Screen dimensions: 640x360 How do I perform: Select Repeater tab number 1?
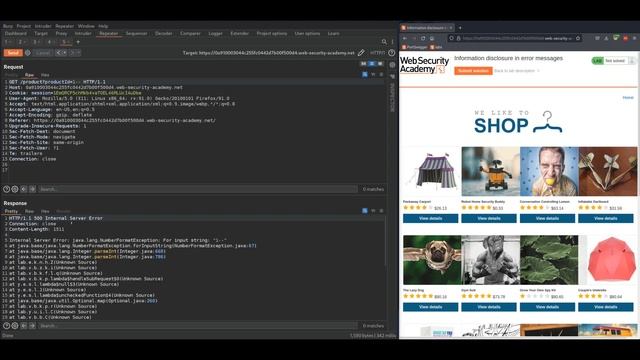point(8,42)
